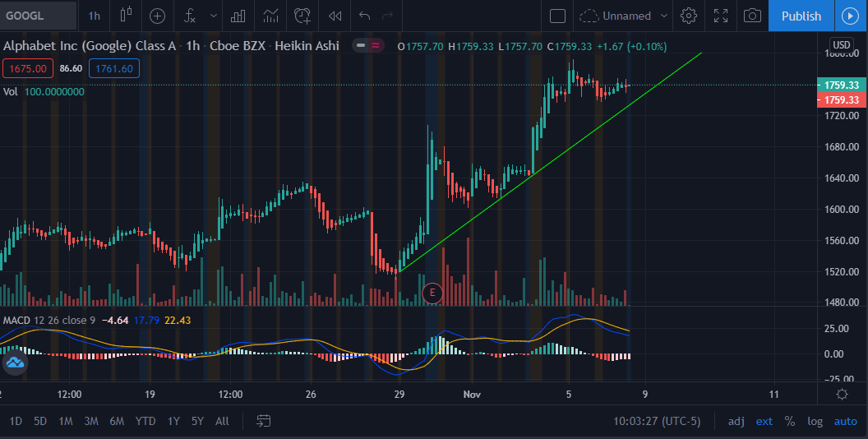
Task: Redo the last chart action
Action: tap(387, 16)
